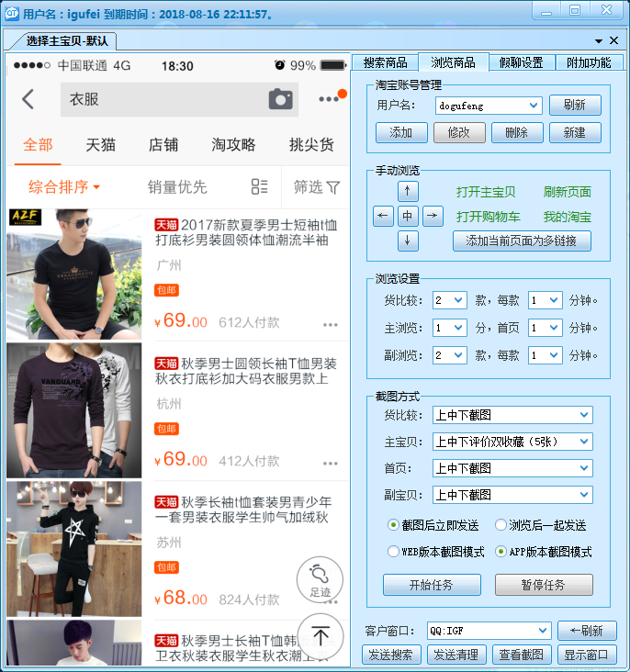
Task: Expand 首页 screenshot mode dropdown
Action: [584, 468]
